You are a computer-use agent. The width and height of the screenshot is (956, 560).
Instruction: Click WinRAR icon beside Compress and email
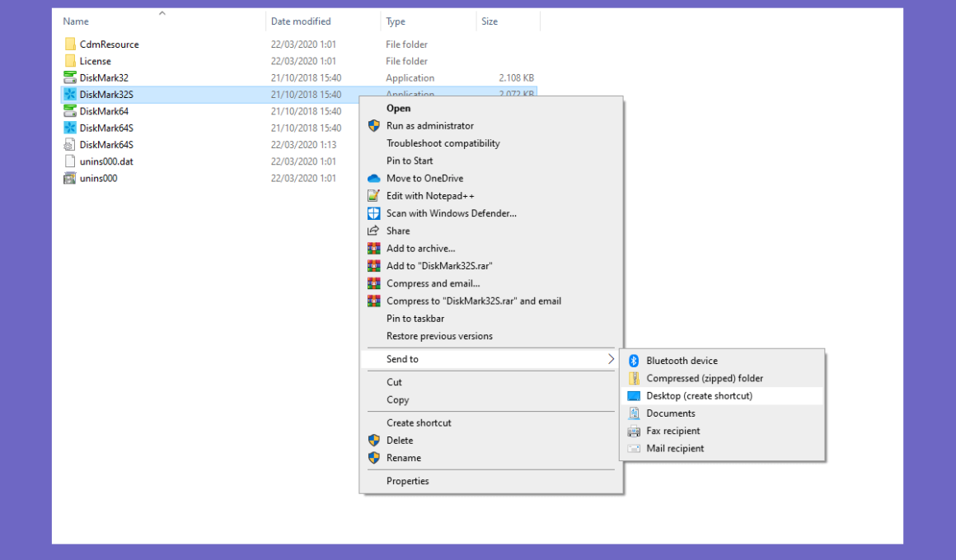(x=373, y=283)
